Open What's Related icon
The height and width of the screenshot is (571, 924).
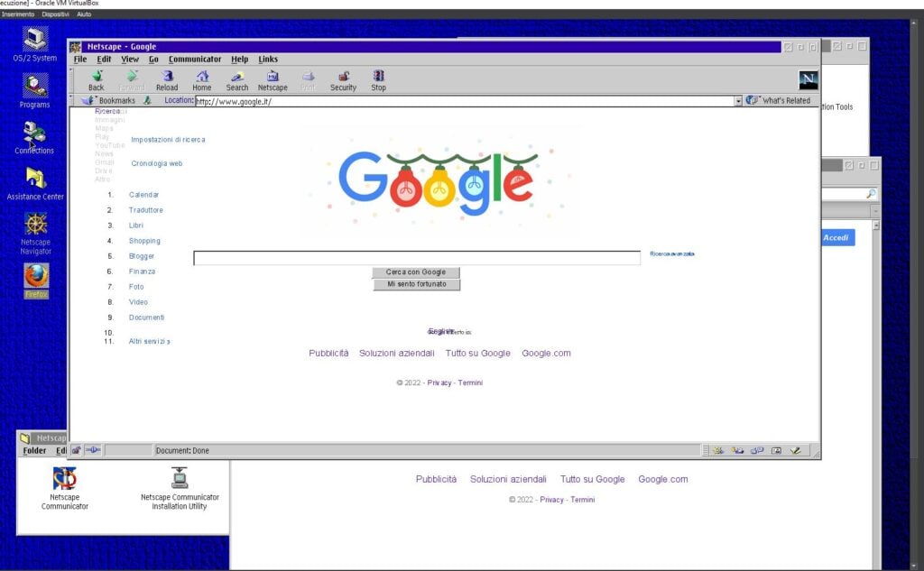pos(753,100)
